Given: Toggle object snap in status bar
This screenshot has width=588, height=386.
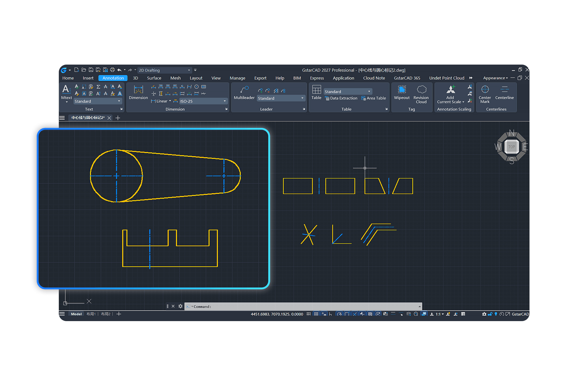Looking at the screenshot, I should tap(347, 314).
